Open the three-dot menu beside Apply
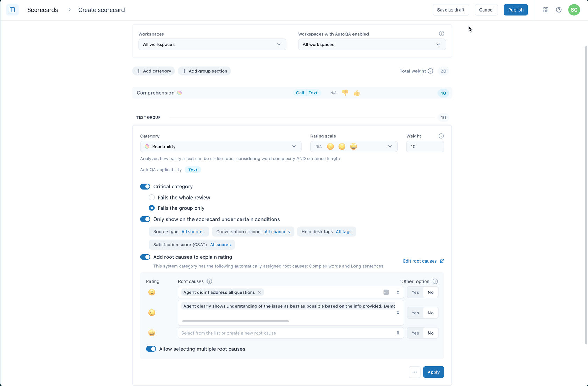Screen dimensions: 588x386 (414, 372)
